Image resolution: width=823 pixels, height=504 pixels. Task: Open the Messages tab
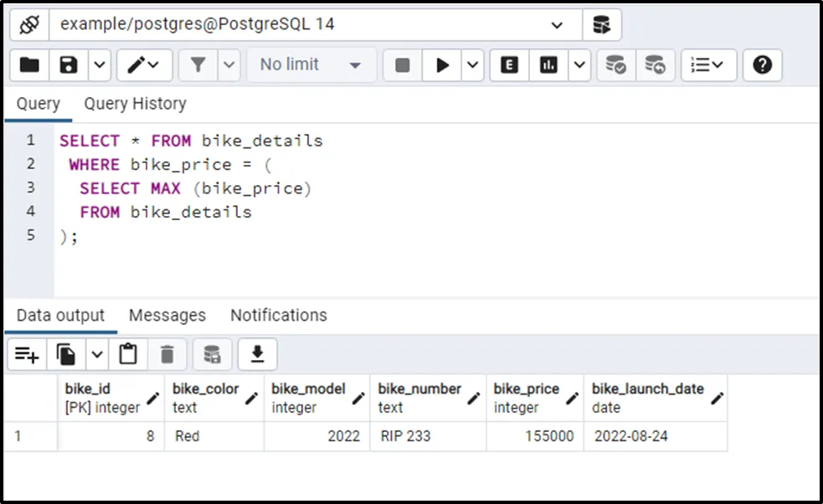(167, 316)
